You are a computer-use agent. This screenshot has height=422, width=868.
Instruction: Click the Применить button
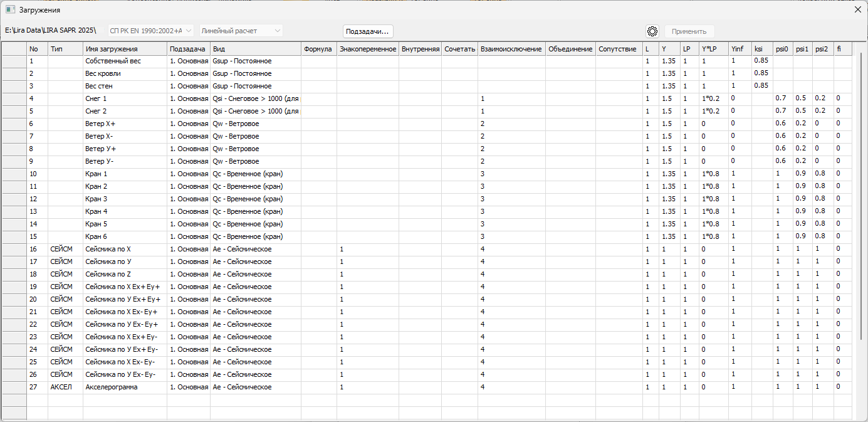[x=689, y=31]
